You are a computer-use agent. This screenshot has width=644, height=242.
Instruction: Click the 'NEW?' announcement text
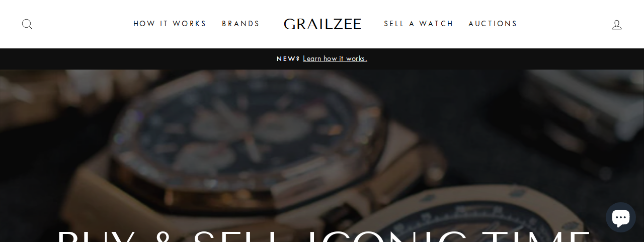click(x=288, y=58)
